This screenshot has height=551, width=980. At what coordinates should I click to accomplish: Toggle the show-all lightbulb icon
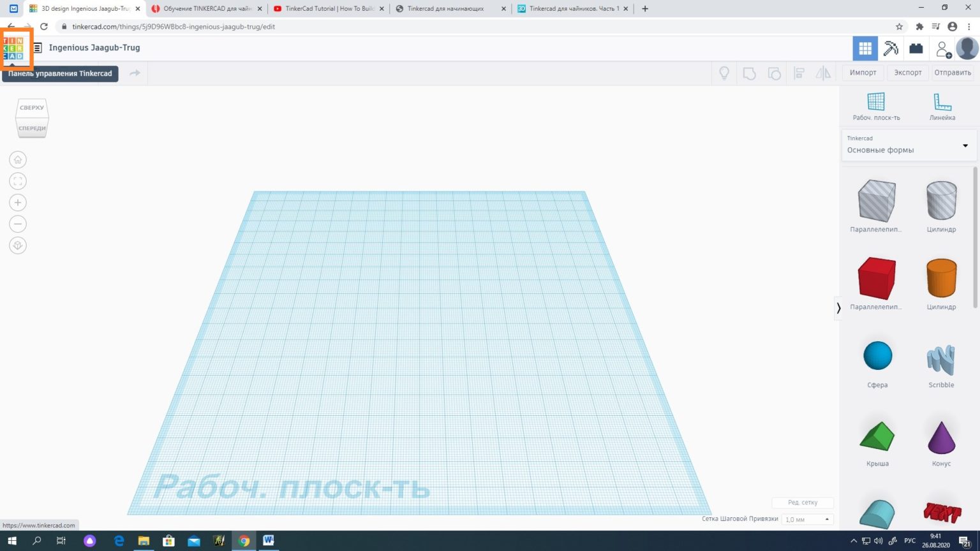(724, 73)
